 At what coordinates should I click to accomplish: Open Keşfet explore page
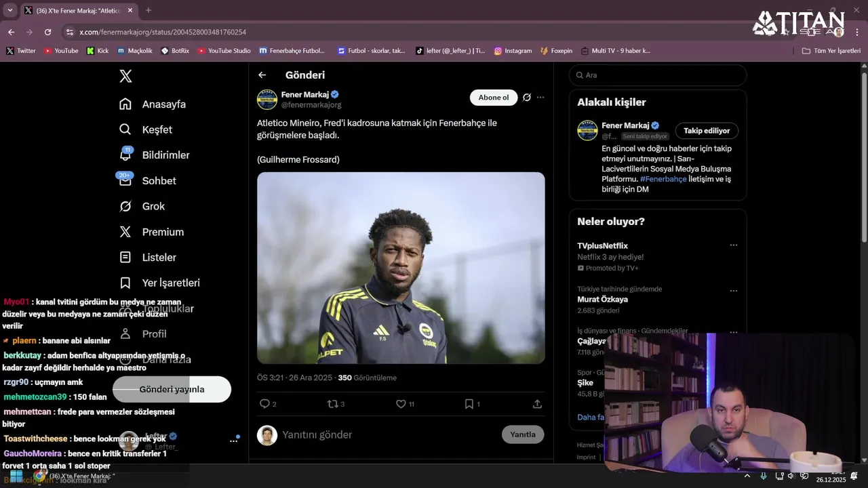[x=146, y=129]
